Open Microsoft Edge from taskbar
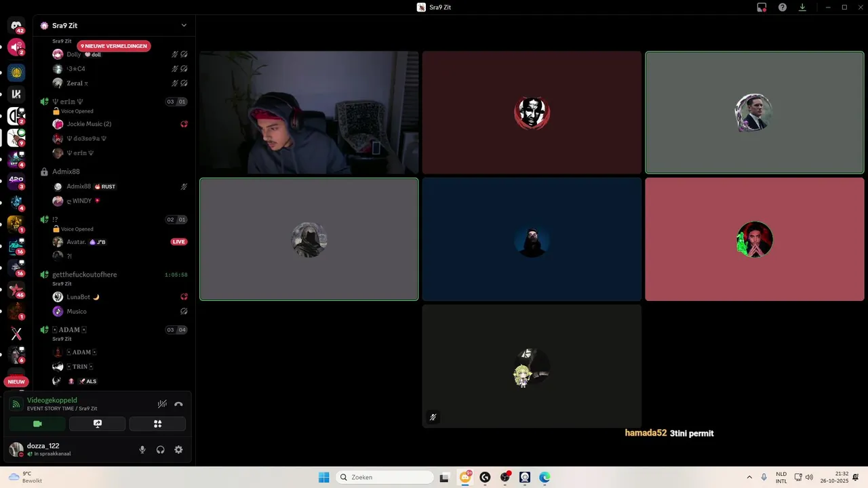868x488 pixels. pyautogui.click(x=545, y=477)
